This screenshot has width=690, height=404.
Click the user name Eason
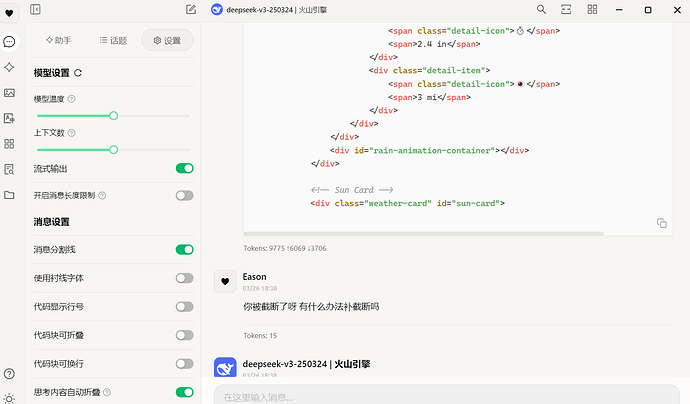(x=254, y=277)
